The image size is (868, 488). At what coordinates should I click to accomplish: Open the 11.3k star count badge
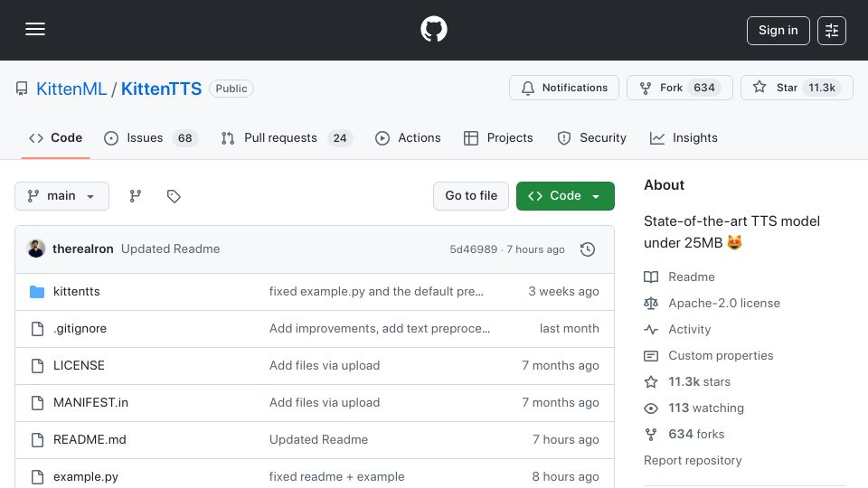(822, 88)
